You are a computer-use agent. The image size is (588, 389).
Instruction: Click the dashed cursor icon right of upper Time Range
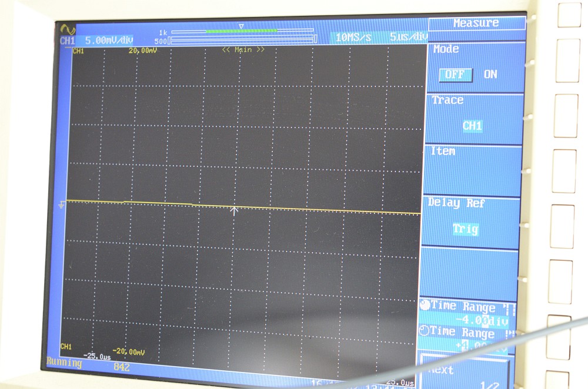pyautogui.click(x=510, y=310)
